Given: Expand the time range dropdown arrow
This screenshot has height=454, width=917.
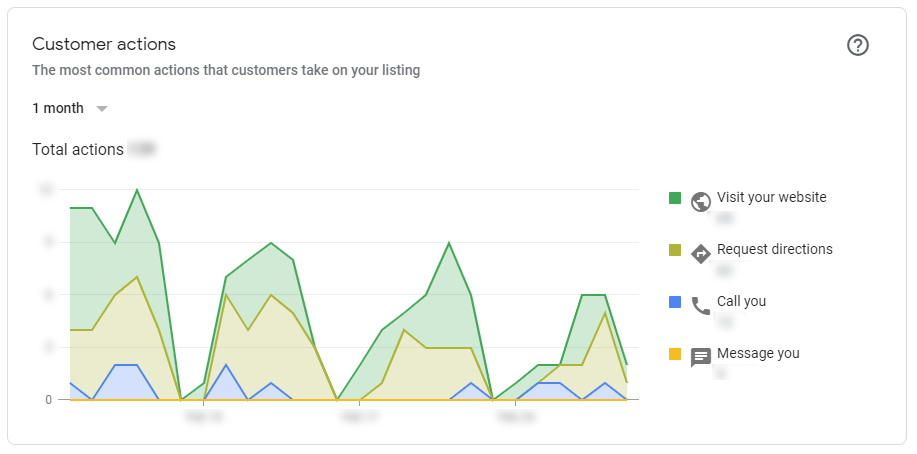Looking at the screenshot, I should point(101,108).
